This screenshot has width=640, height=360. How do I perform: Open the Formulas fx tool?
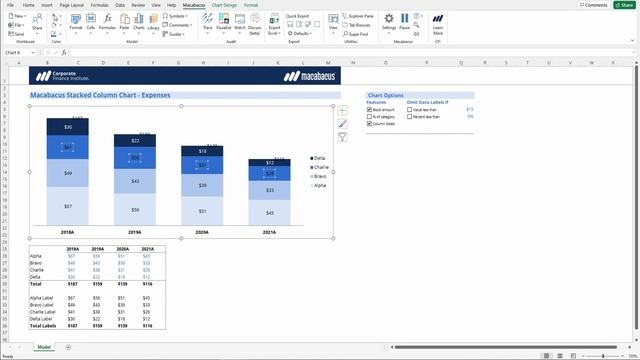click(107, 22)
